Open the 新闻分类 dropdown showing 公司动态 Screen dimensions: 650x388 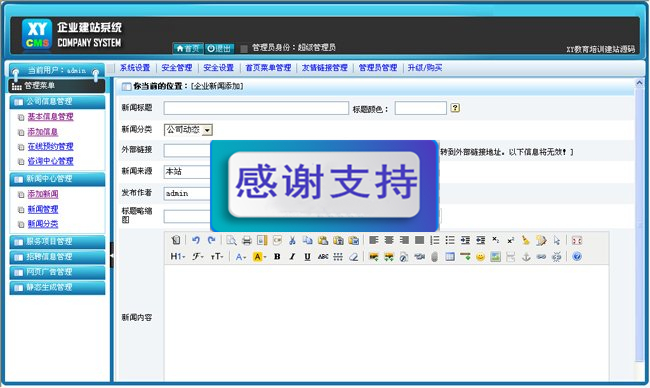[x=188, y=130]
